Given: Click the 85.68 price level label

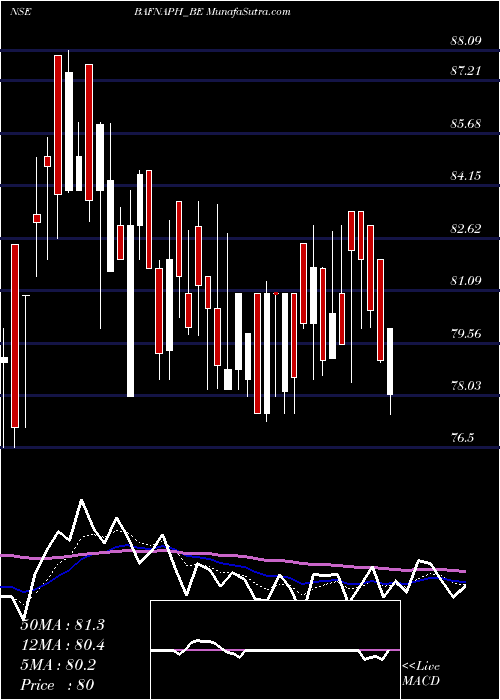Looking at the screenshot, I should click(466, 124).
